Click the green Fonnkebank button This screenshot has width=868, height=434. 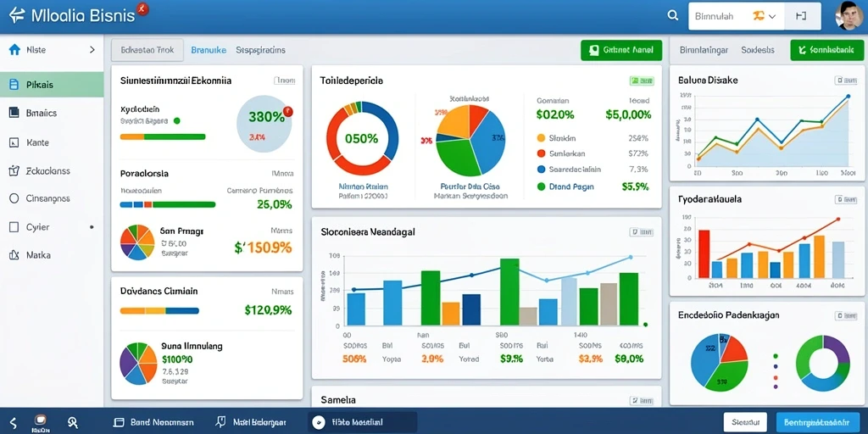coord(827,50)
